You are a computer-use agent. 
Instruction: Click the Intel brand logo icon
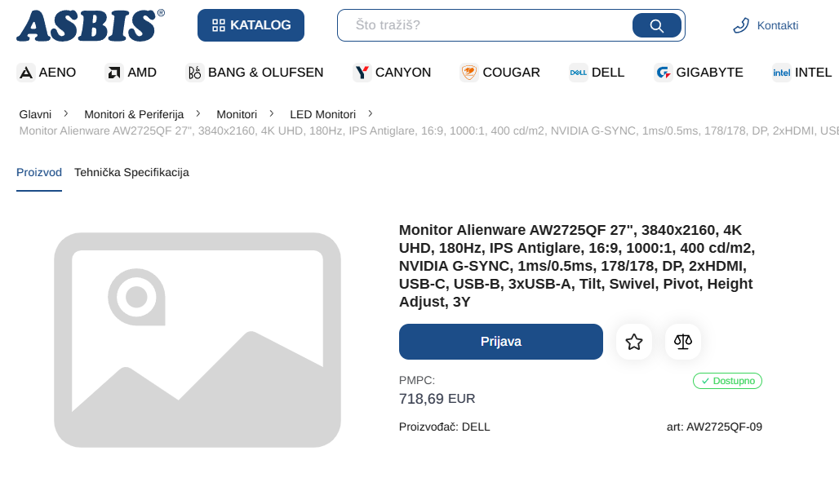(x=781, y=72)
